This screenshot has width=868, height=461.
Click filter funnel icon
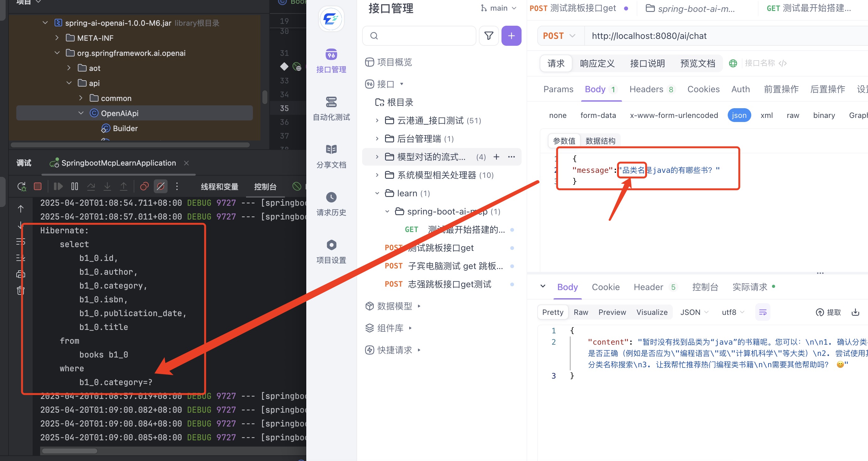[489, 36]
